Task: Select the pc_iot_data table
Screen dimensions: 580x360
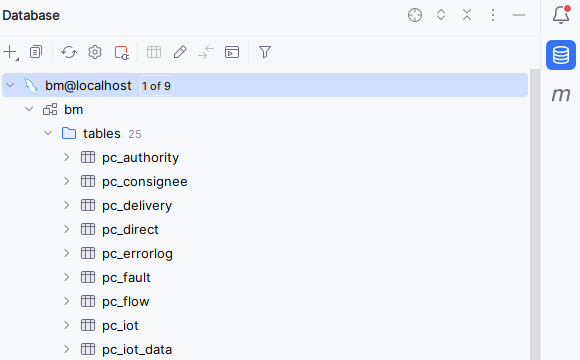Action: (x=137, y=350)
